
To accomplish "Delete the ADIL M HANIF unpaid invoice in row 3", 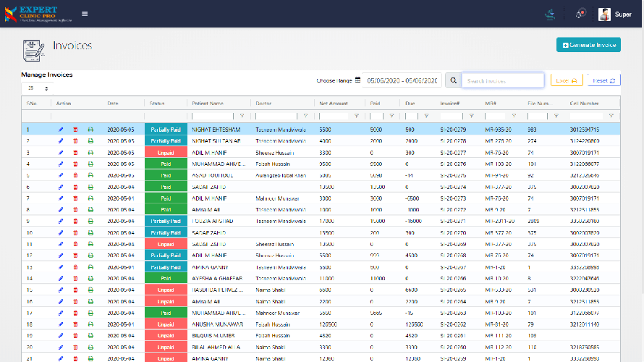I will (x=76, y=153).
